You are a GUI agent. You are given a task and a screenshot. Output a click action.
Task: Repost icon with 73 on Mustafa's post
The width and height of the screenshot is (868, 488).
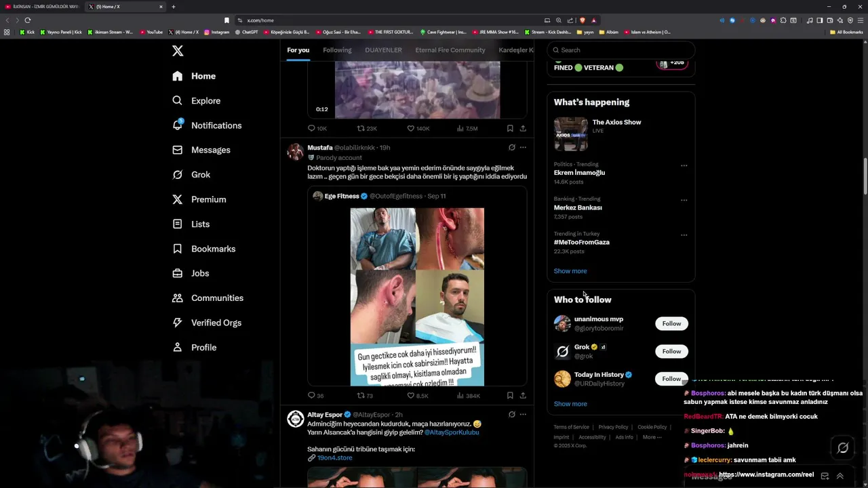pyautogui.click(x=361, y=395)
